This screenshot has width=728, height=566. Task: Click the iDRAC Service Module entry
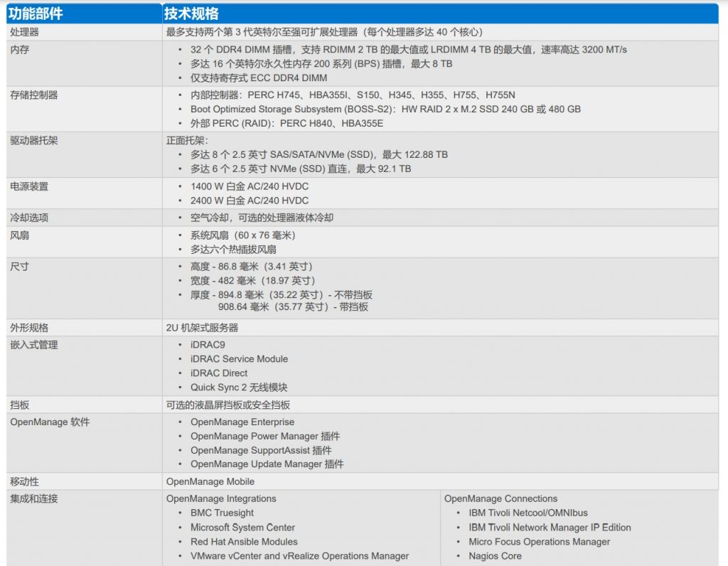point(239,359)
